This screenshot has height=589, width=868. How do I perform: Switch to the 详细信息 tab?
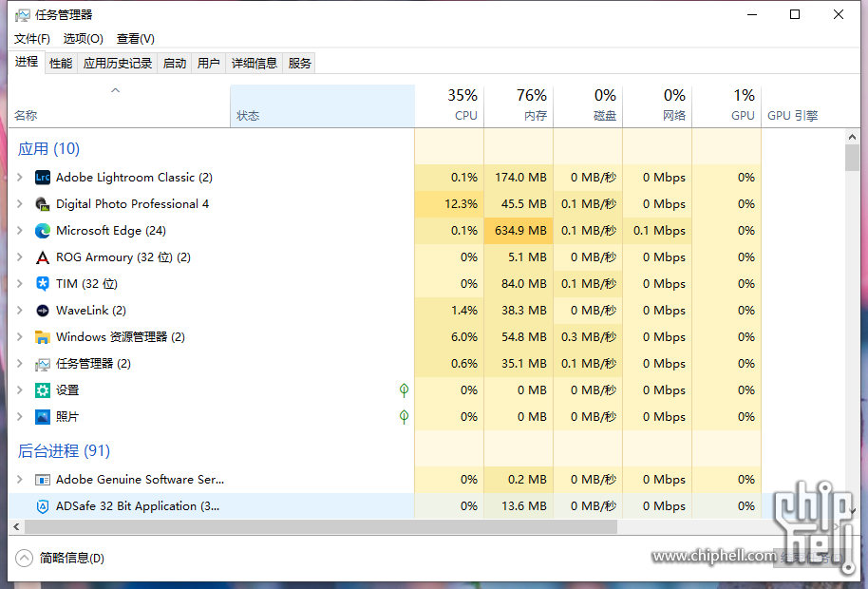[x=255, y=63]
